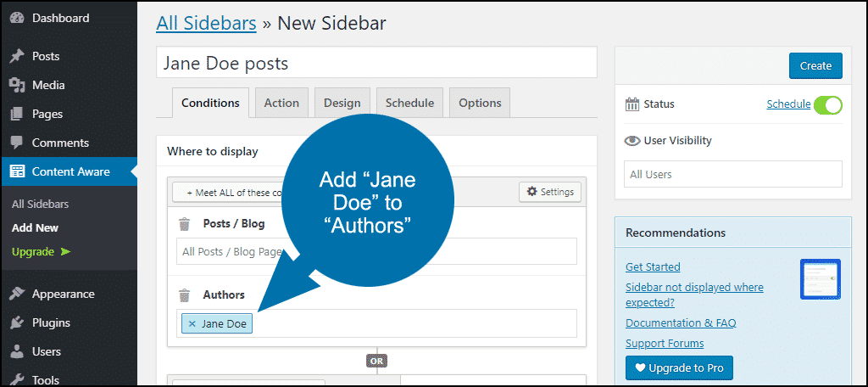Toggle the sidebar Status switch

(827, 104)
